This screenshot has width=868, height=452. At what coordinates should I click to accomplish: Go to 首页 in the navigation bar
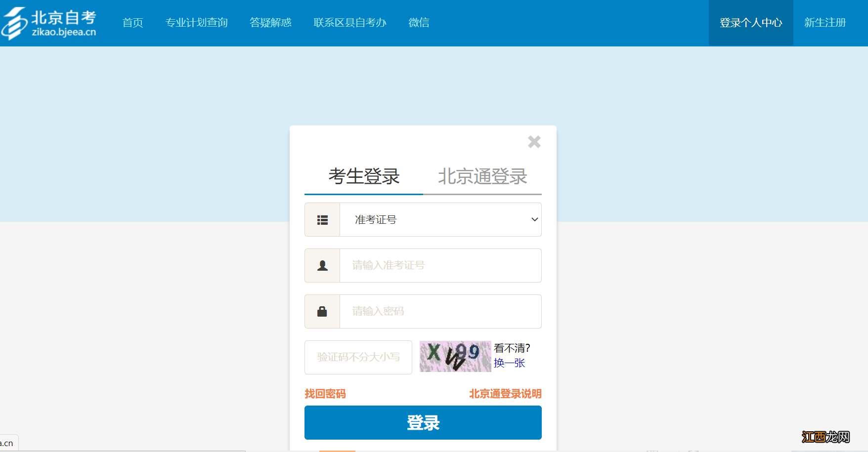[x=132, y=23]
